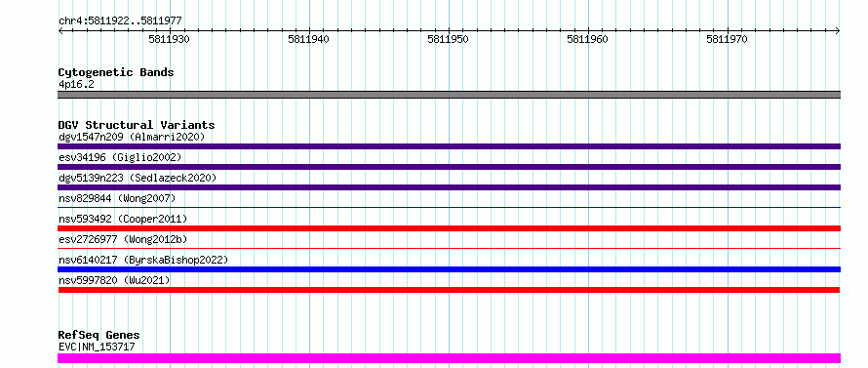Image resolution: width=868 pixels, height=368 pixels.
Task: Click the chr4:5811922..5811977 region label
Action: tap(120, 21)
